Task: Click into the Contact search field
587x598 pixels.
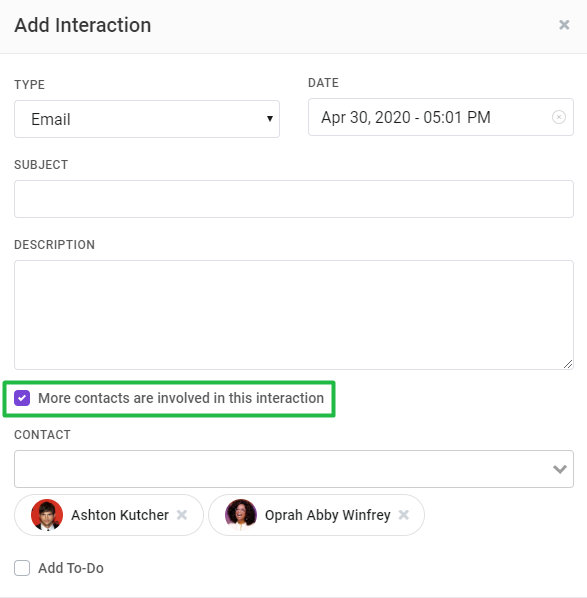Action: (x=282, y=469)
